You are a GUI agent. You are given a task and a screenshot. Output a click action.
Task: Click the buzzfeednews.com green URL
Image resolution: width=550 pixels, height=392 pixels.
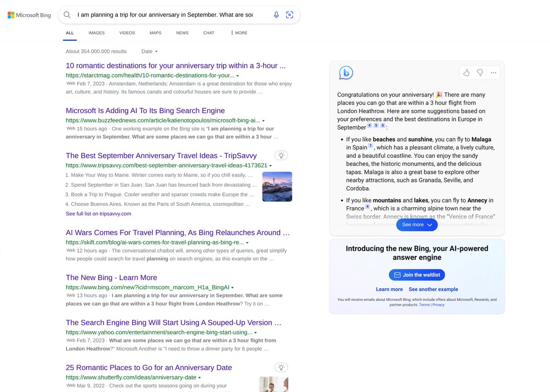point(163,121)
